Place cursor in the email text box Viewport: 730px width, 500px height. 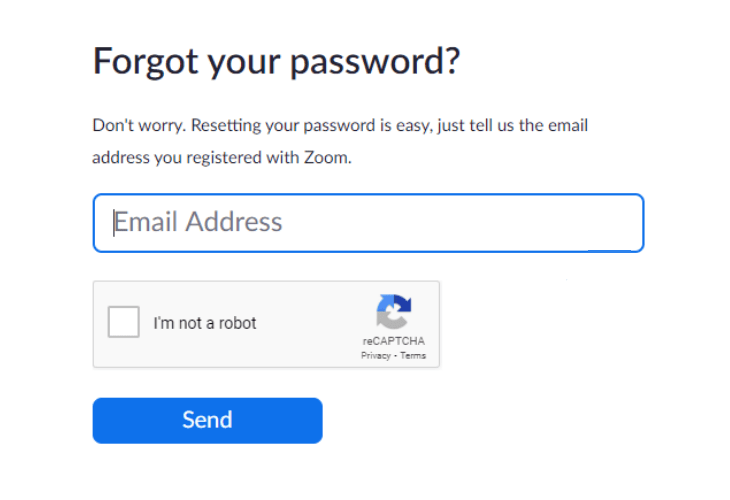tap(368, 222)
